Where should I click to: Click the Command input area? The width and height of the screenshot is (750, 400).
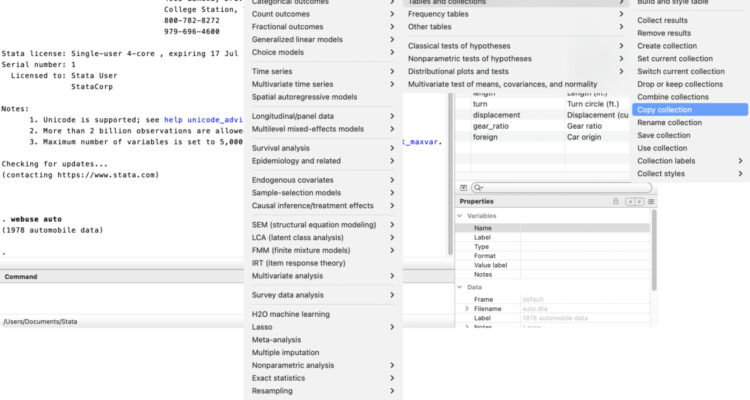click(120, 295)
